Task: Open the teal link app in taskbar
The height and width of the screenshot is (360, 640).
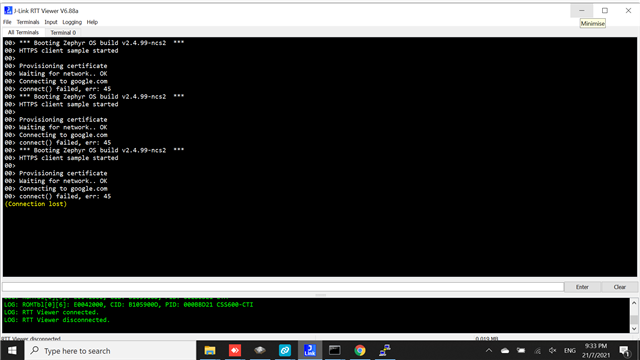Action: point(285,350)
